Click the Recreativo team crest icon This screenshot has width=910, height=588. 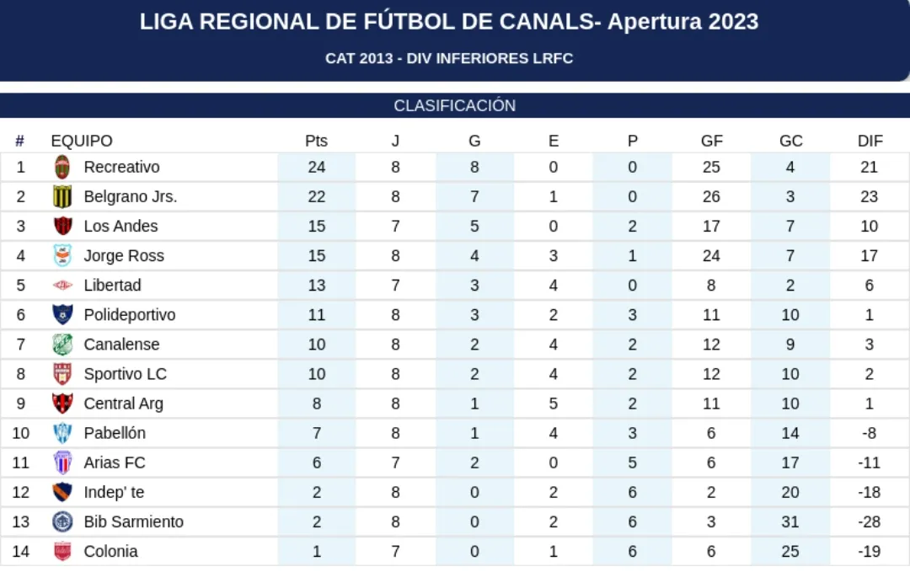(x=62, y=167)
